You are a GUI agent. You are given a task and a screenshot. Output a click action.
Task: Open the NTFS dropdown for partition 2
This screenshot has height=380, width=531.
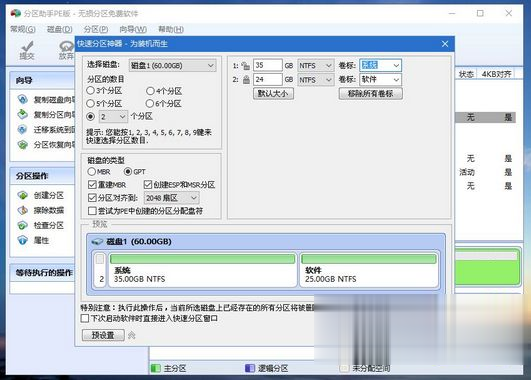315,80
